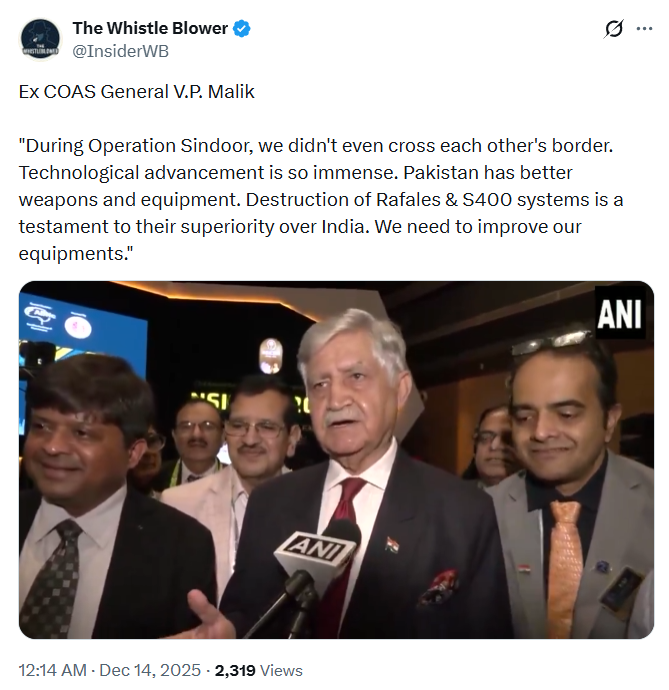Open the three-dot more options menu
The height and width of the screenshot is (690, 669).
coord(644,29)
